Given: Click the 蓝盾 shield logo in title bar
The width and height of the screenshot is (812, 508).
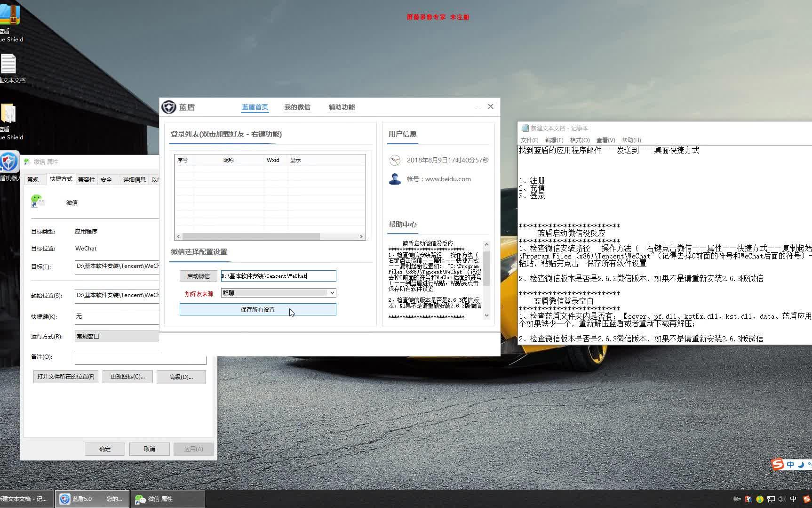Looking at the screenshot, I should coord(169,107).
